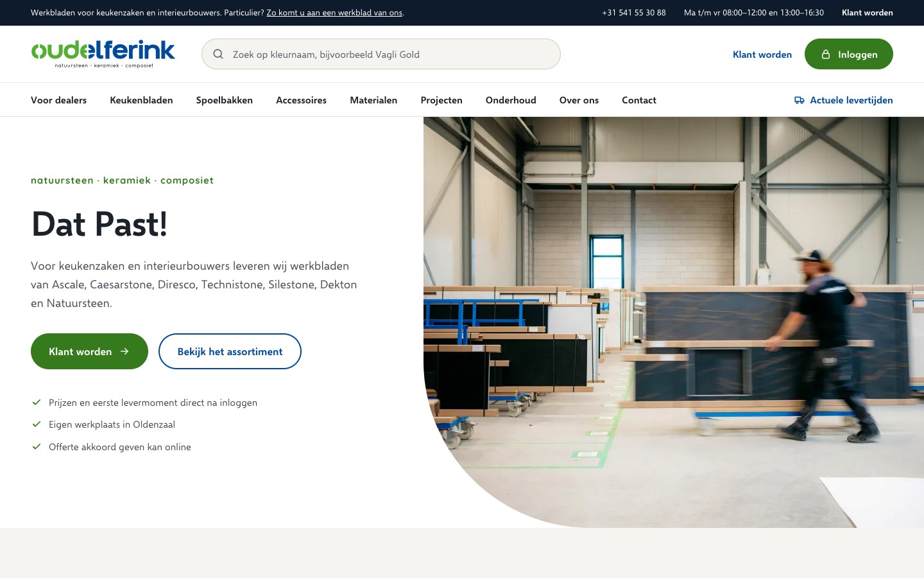This screenshot has width=924, height=578.
Task: Click the delivery truck icon
Action: click(800, 100)
